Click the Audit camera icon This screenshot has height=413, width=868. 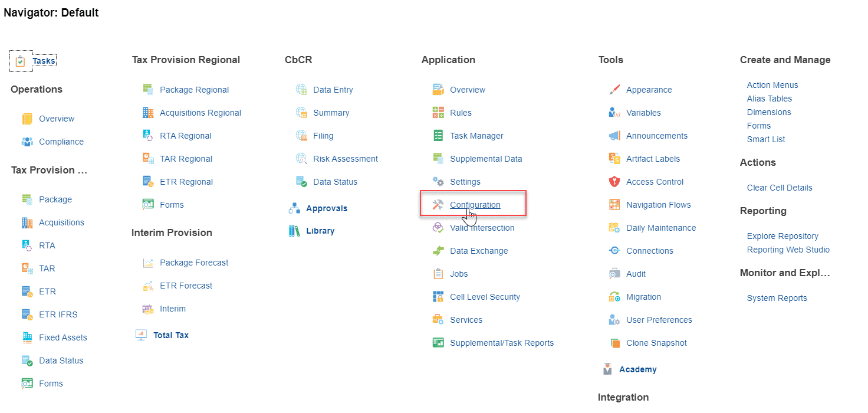point(614,274)
